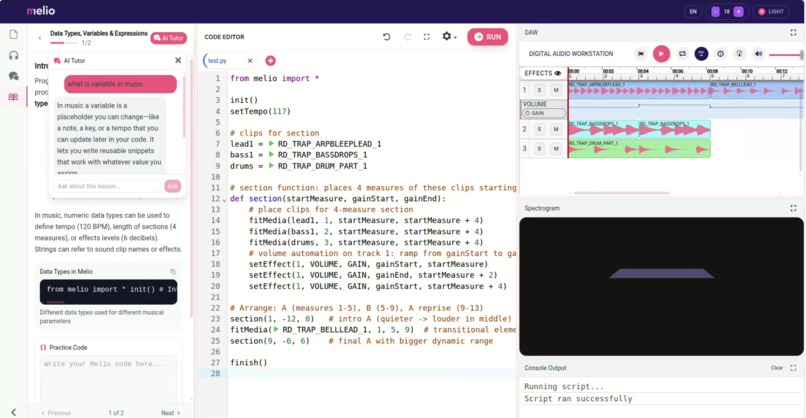The image size is (806, 418).
Task: Collapse sidebar with bottom-left chevron
Action: tap(13, 412)
